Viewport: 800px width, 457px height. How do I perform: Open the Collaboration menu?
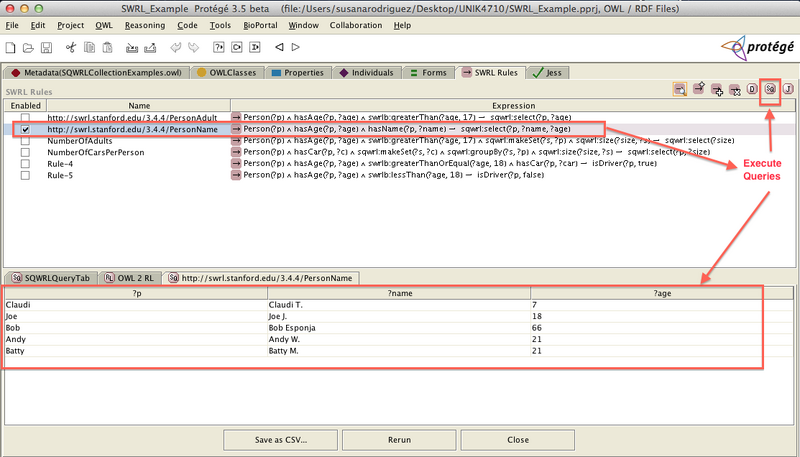[x=356, y=25]
